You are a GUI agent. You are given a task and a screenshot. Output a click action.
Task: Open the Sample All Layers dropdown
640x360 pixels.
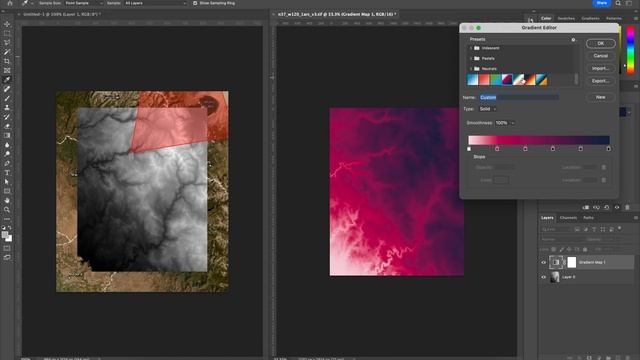[x=155, y=3]
